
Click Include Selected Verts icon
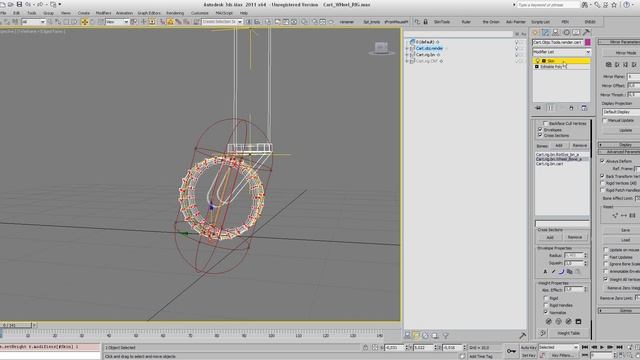pyautogui.click(x=558, y=322)
